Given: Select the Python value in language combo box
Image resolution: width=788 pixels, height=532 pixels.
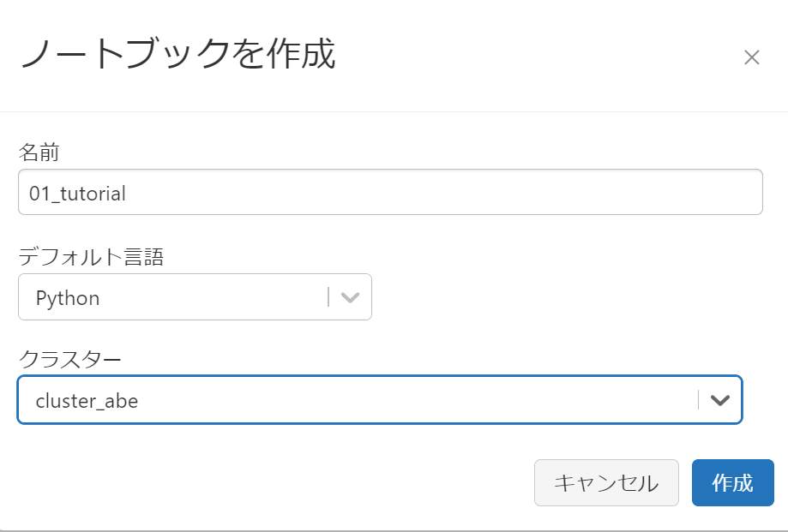Looking at the screenshot, I should click(68, 298).
